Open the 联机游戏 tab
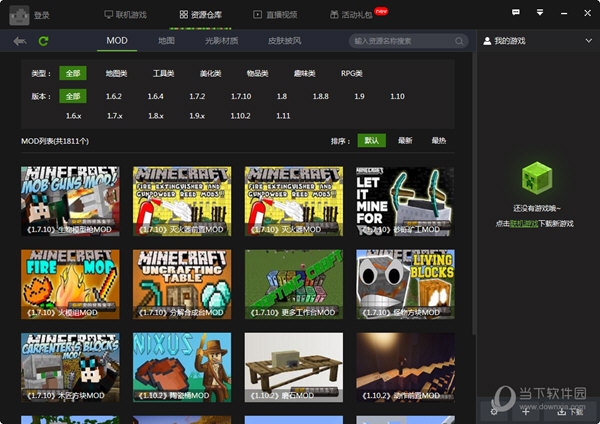 pyautogui.click(x=126, y=15)
